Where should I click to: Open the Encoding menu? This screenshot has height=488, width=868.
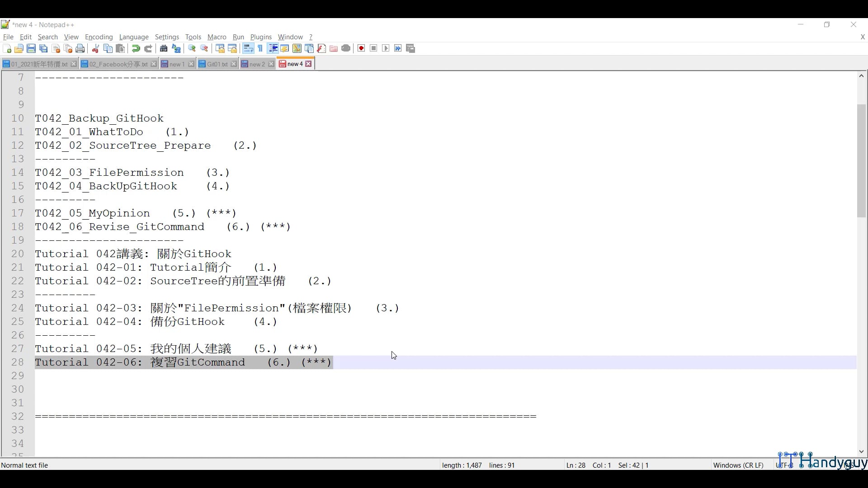[x=99, y=37]
